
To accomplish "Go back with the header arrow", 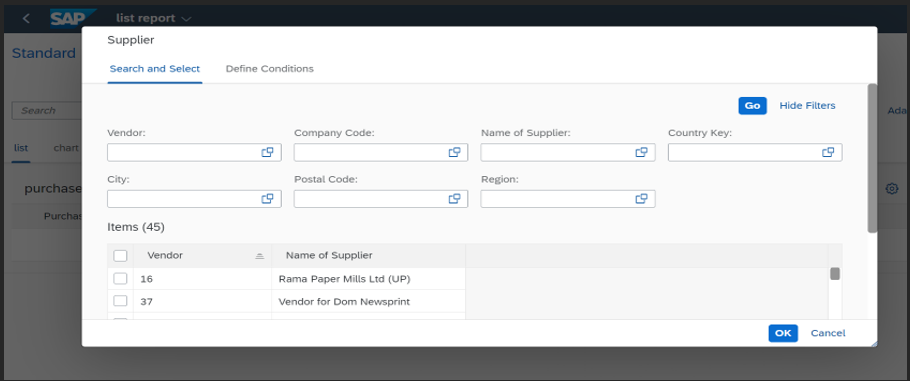I will [26, 19].
